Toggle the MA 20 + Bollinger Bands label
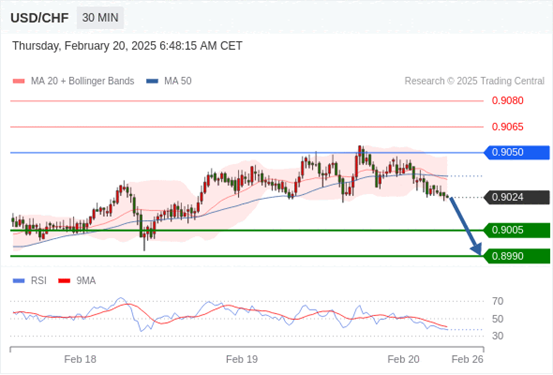This screenshot has height=375, width=553. click(83, 81)
